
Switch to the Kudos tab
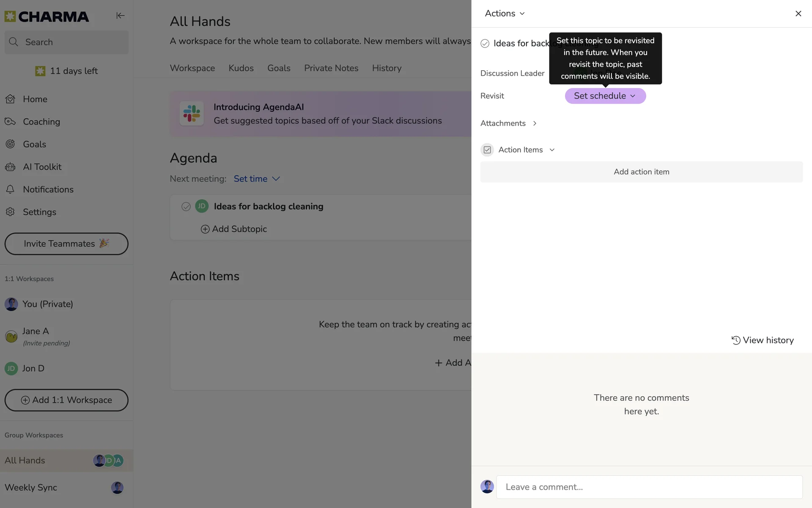coord(241,68)
